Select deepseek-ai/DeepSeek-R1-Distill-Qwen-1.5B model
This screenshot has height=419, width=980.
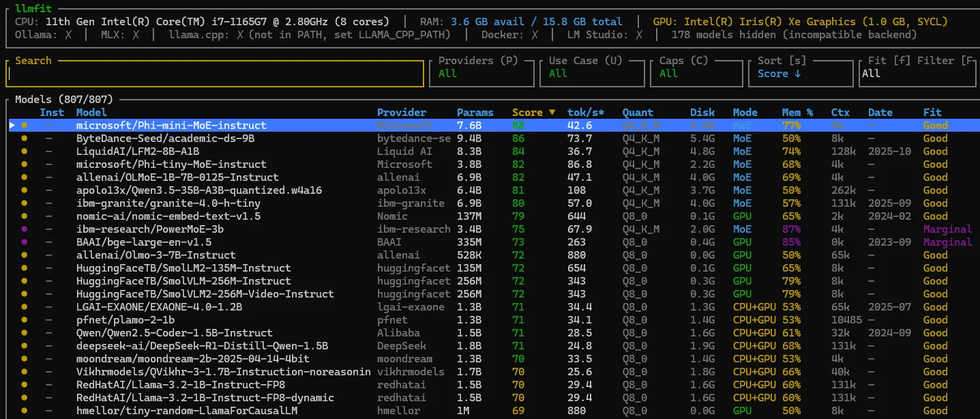202,346
